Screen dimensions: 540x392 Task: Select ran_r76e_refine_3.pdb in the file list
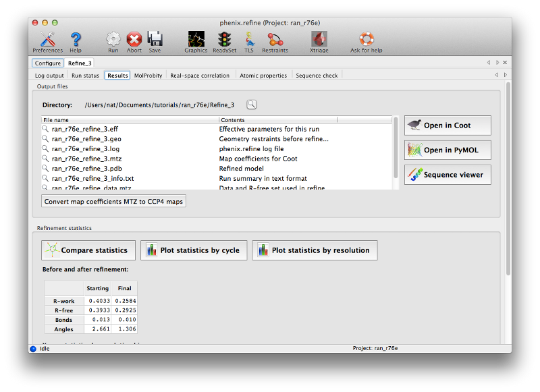pyautogui.click(x=86, y=168)
